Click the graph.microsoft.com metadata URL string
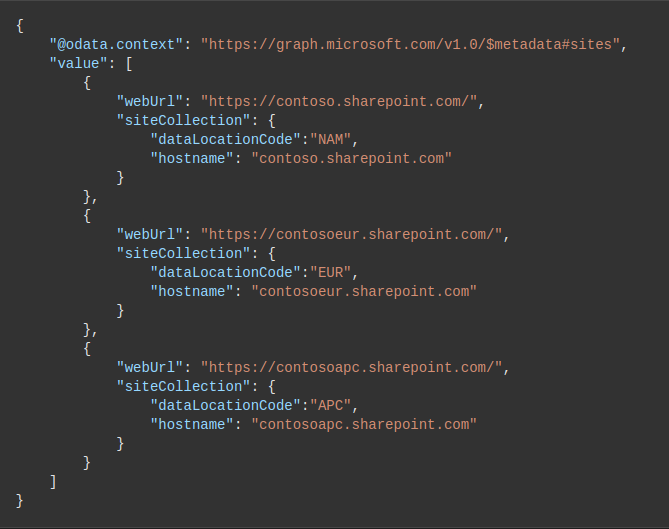 pos(410,45)
